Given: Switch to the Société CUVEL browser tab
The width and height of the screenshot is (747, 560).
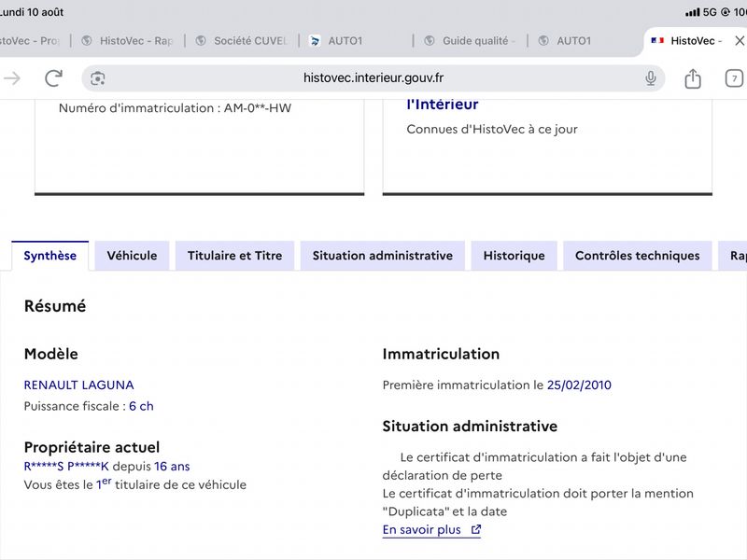Looking at the screenshot, I should click(242, 41).
